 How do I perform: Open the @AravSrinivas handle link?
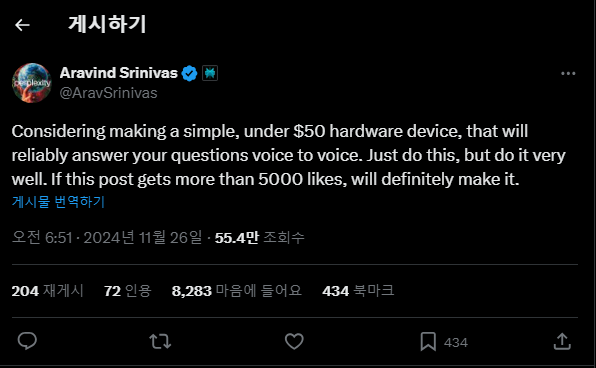click(x=108, y=93)
